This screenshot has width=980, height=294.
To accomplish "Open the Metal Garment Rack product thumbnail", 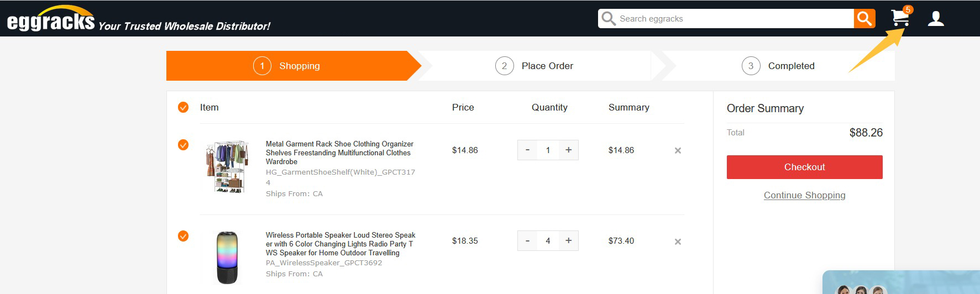I will 227,166.
